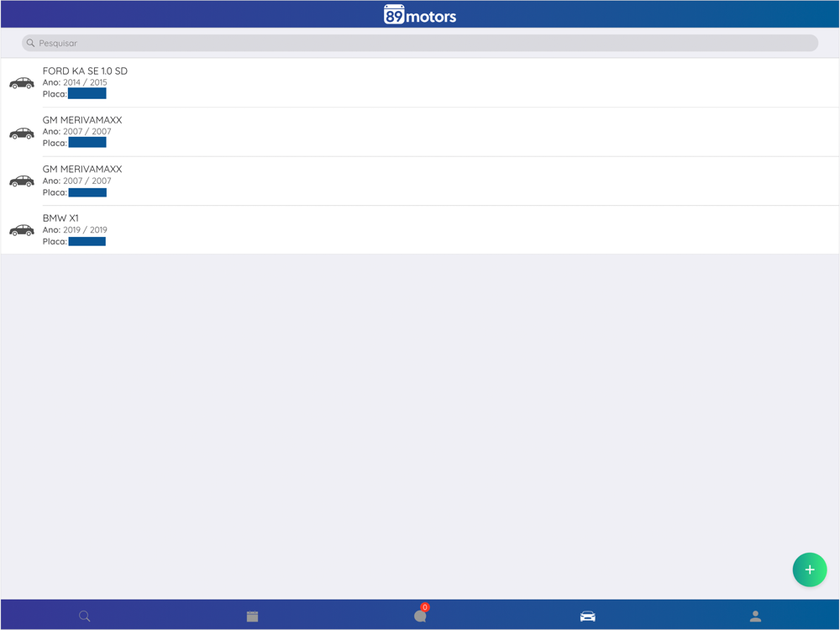Click the car icon of the first GM MERIVAMAXX
The height and width of the screenshot is (630, 840).
tap(22, 133)
